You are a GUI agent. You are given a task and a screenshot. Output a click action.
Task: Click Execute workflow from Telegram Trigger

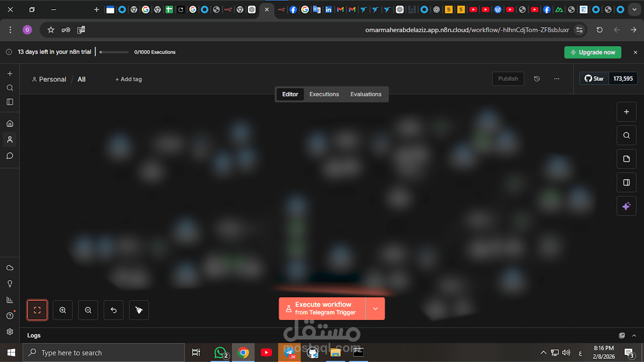[322, 309]
